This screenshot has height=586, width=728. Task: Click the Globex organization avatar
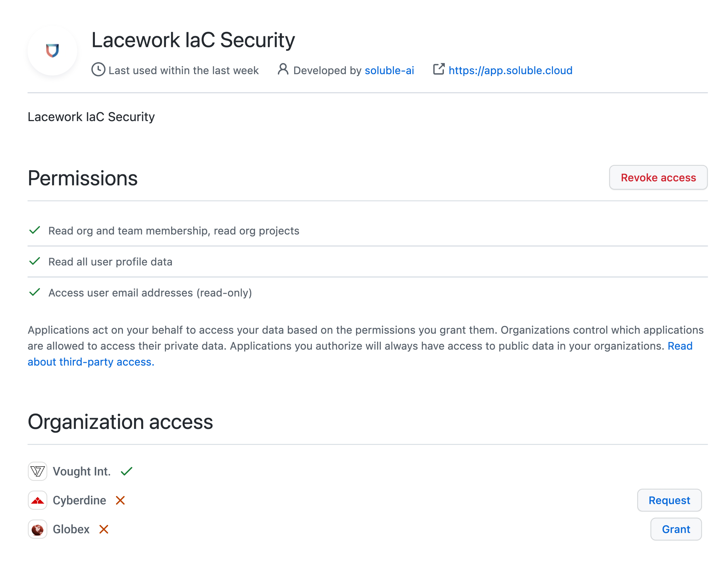pos(38,529)
